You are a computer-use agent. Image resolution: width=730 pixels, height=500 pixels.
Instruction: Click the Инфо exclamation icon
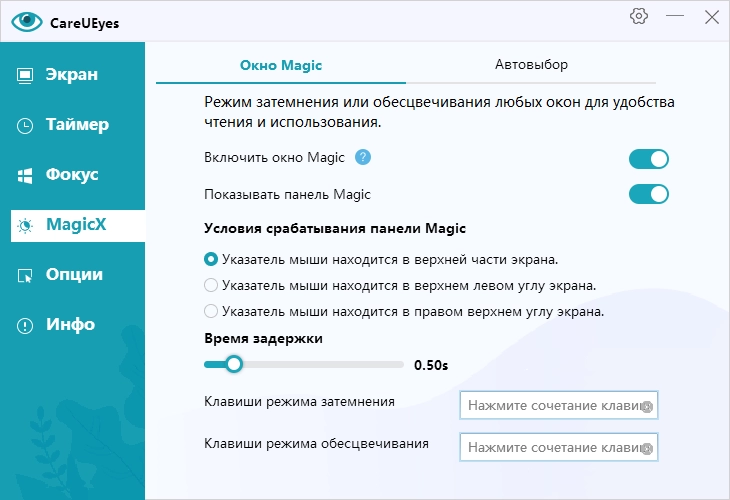pyautogui.click(x=26, y=325)
